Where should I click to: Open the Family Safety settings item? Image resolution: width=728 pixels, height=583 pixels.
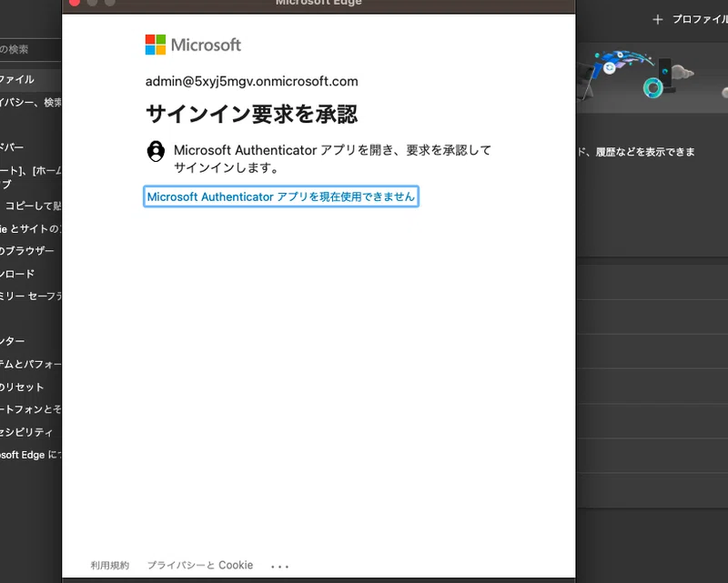click(x=30, y=297)
